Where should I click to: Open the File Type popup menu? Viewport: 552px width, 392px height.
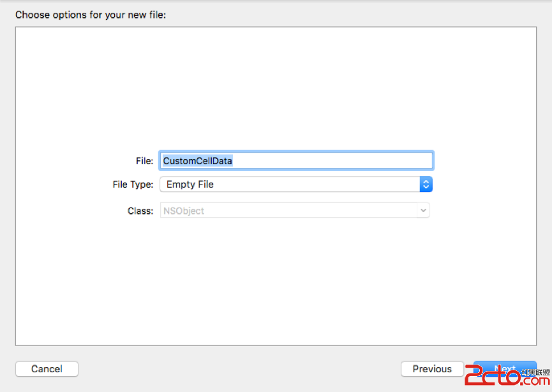(295, 185)
